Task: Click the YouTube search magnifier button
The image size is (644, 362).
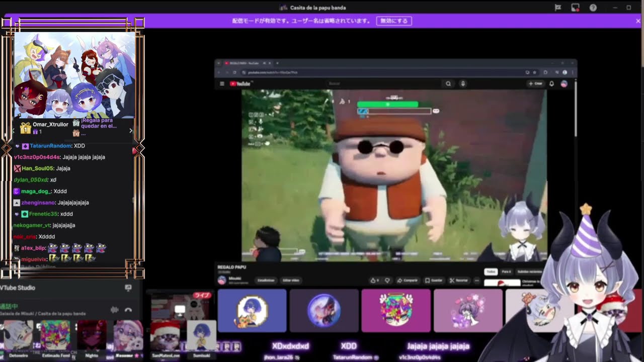Action: [x=448, y=83]
